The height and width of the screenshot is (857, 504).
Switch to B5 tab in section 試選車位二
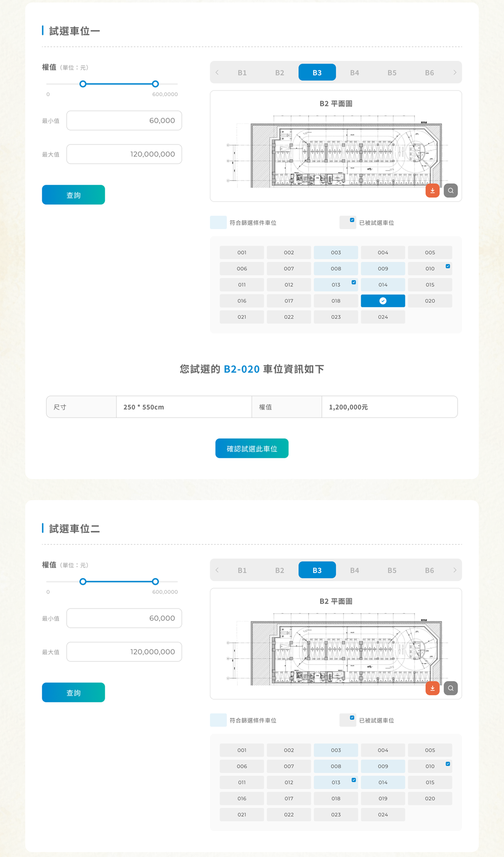[x=392, y=570]
